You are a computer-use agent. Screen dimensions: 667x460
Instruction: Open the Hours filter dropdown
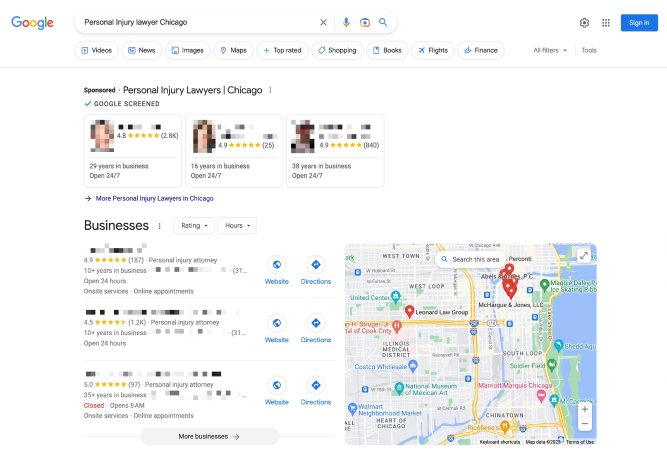(x=236, y=226)
